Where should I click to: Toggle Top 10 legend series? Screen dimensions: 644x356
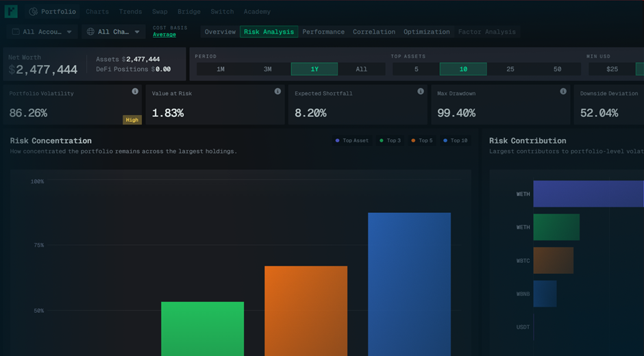tap(456, 140)
